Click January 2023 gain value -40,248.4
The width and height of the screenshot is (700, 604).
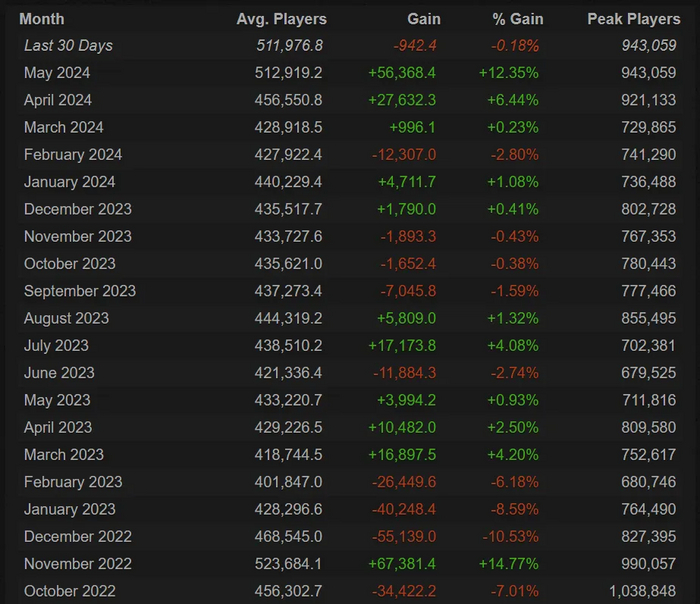[x=402, y=509]
